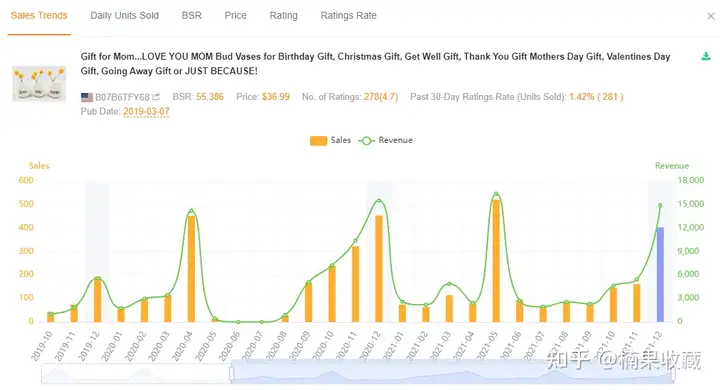Switch to Daily Units Sold tab
Viewport: 720px width, 390px height.
(124, 16)
